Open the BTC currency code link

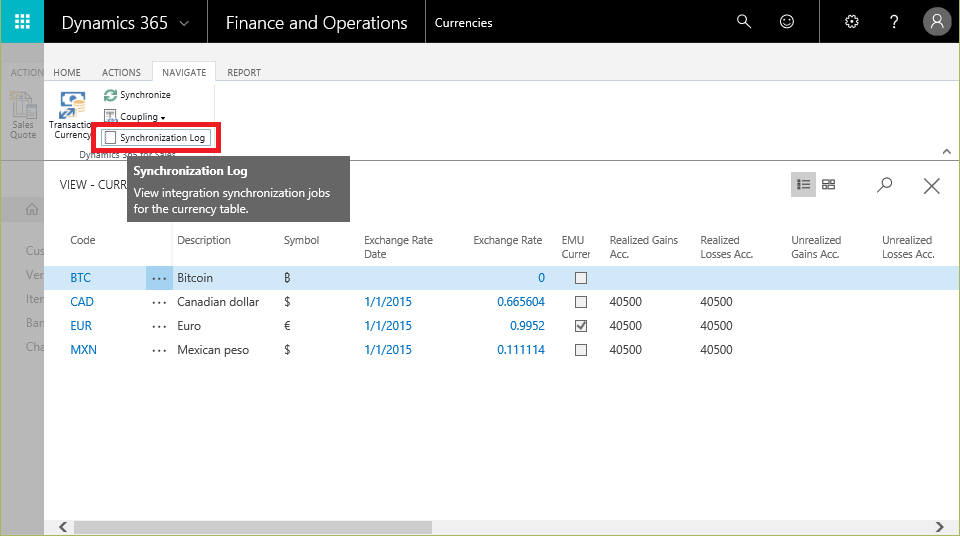click(80, 277)
